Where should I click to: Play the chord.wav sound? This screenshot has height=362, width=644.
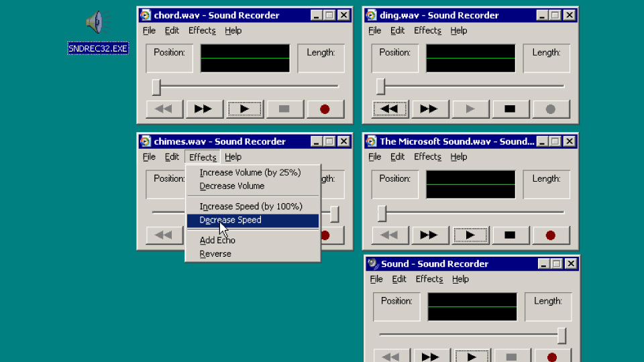tap(245, 109)
